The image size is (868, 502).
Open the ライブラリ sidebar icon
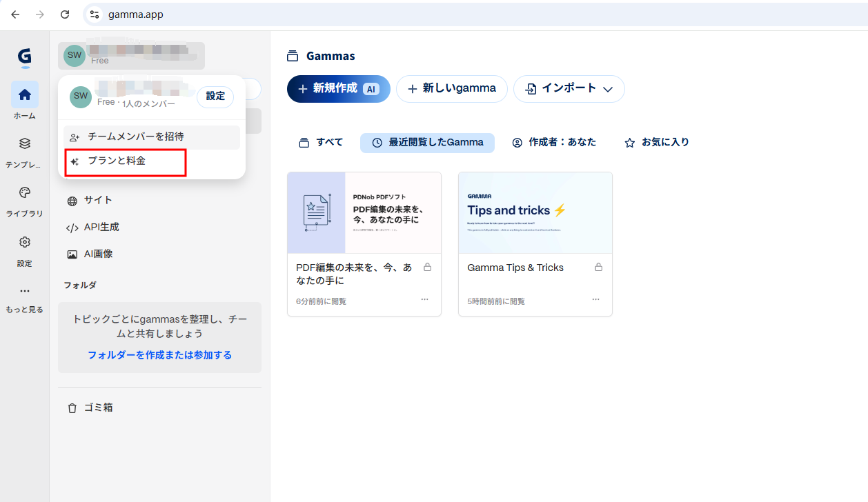(x=24, y=192)
